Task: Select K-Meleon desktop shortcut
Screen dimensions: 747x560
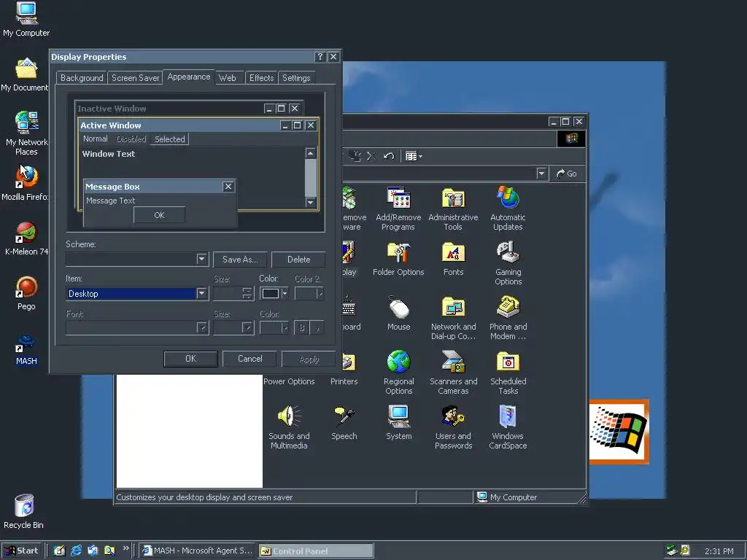Action: (26, 238)
